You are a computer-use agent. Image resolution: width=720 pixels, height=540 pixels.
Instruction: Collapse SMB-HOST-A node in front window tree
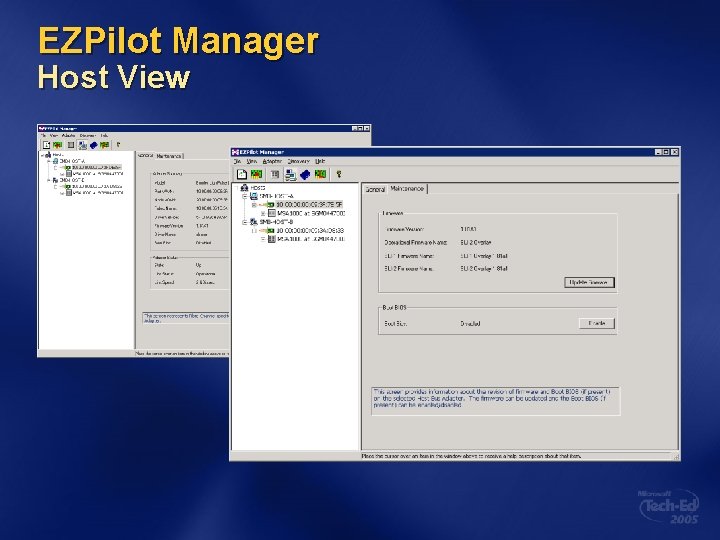tap(245, 196)
